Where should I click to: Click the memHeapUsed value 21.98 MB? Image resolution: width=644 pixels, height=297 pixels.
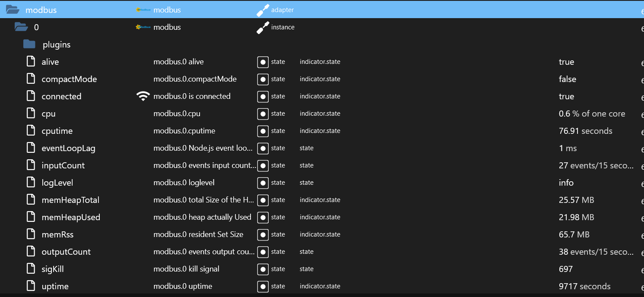coord(576,217)
